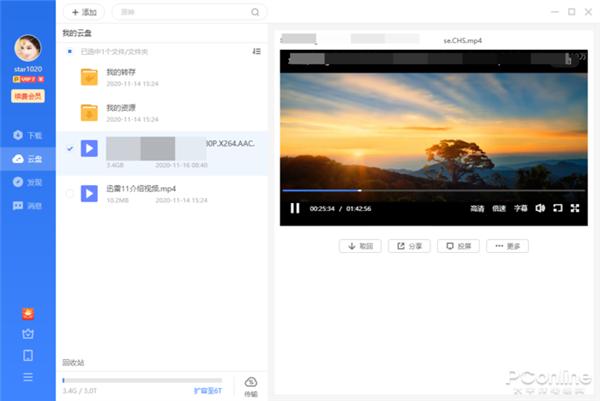Uncheck the selected X264.AAC video file

69,149
